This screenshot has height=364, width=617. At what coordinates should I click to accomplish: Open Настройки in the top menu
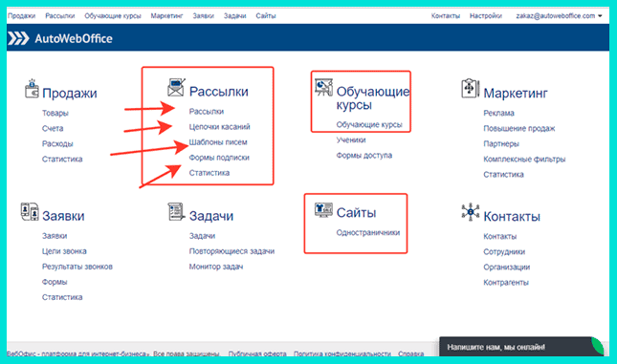click(486, 16)
